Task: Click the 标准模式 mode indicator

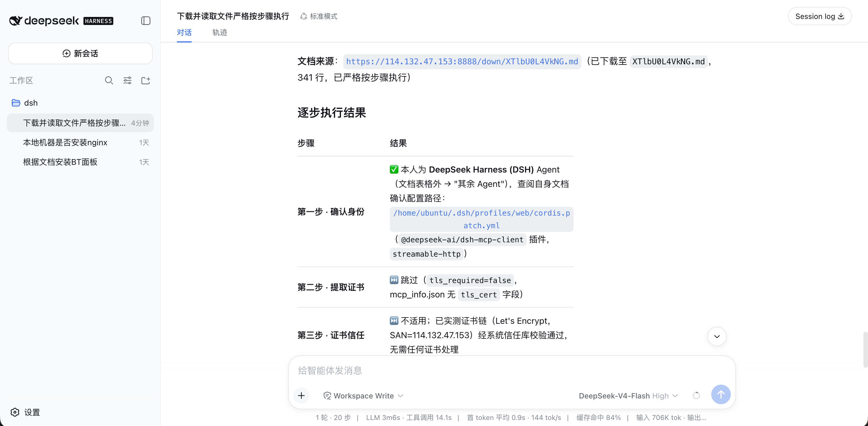Action: [x=318, y=16]
